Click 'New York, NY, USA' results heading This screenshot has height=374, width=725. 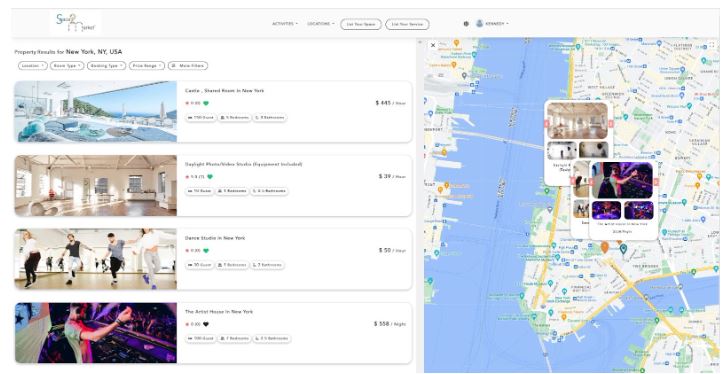pyautogui.click(x=94, y=52)
